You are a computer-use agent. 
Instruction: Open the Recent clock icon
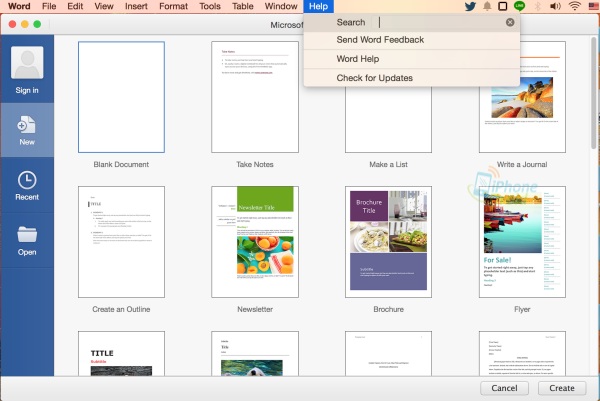(x=27, y=180)
